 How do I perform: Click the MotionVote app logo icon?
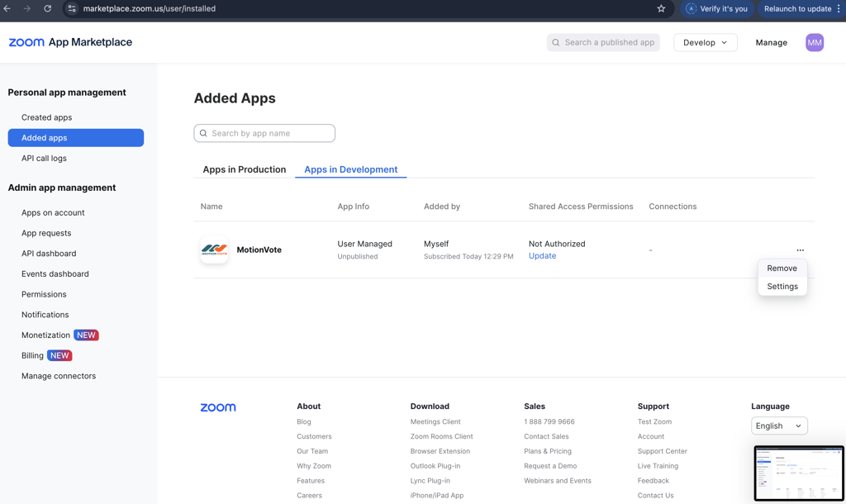214,250
